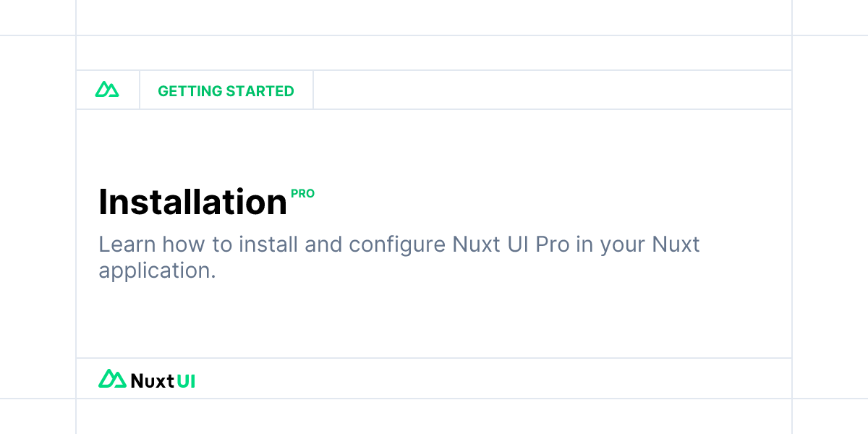Click the phrase how to in description
This screenshot has width=868, height=434.
197,244
